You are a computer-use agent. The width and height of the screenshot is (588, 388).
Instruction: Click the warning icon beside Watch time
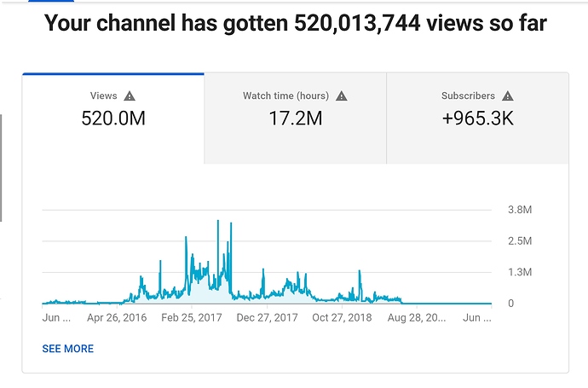341,96
